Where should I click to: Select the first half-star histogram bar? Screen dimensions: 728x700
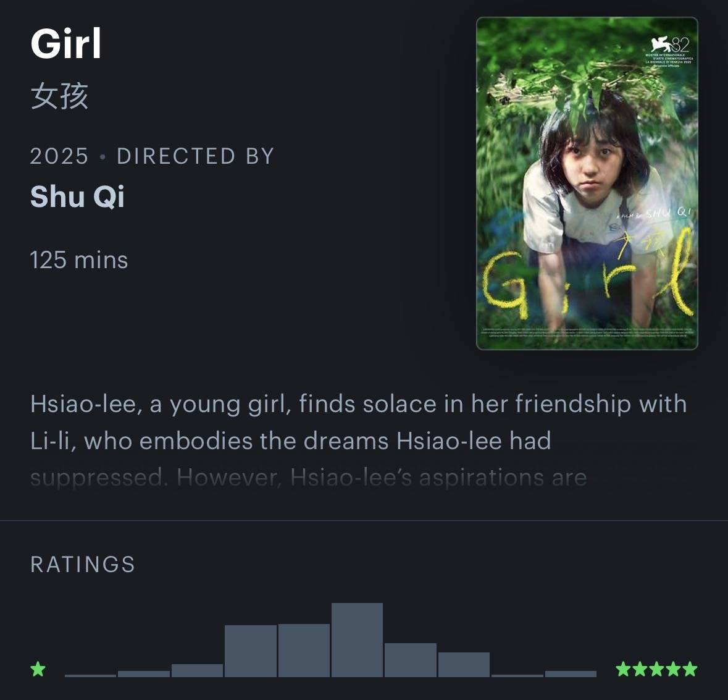(x=90, y=675)
